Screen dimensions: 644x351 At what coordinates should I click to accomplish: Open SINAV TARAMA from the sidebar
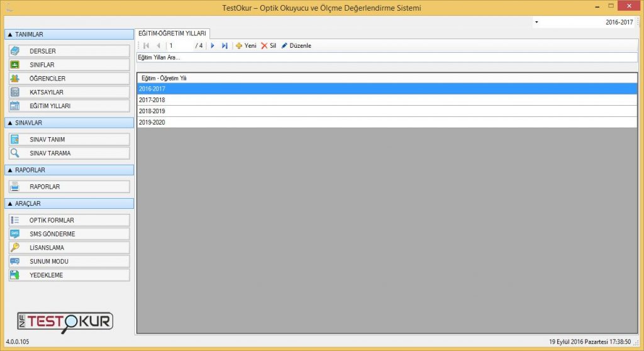click(x=69, y=153)
